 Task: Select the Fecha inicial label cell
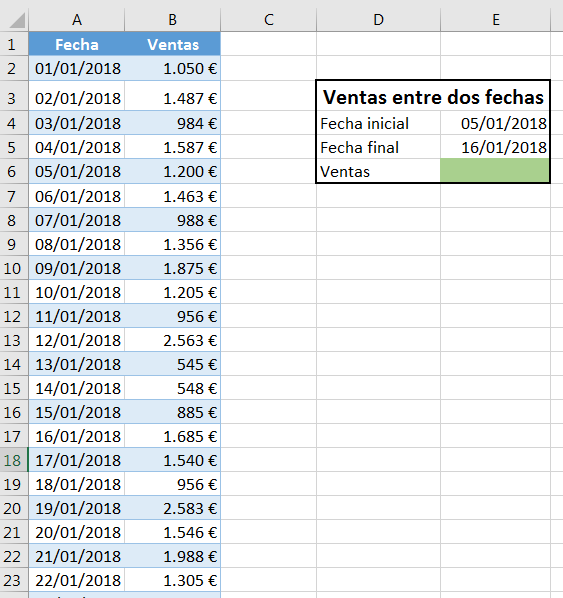[378, 123]
